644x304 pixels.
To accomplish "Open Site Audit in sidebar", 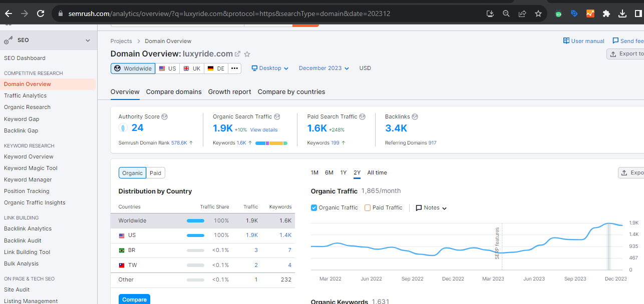I will (17, 289).
